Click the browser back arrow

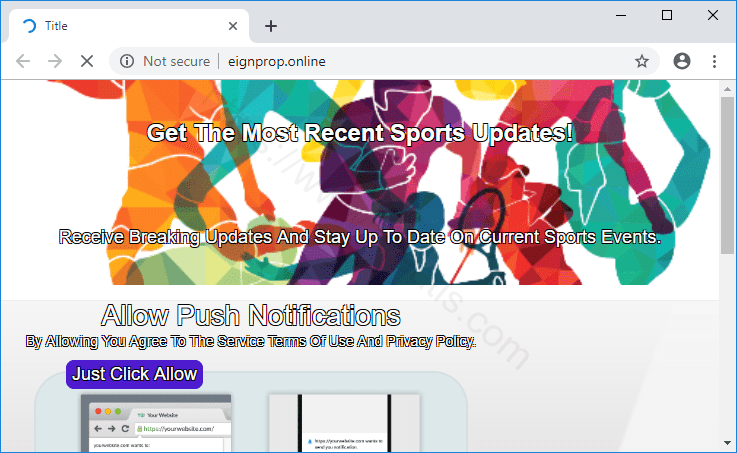[x=22, y=61]
